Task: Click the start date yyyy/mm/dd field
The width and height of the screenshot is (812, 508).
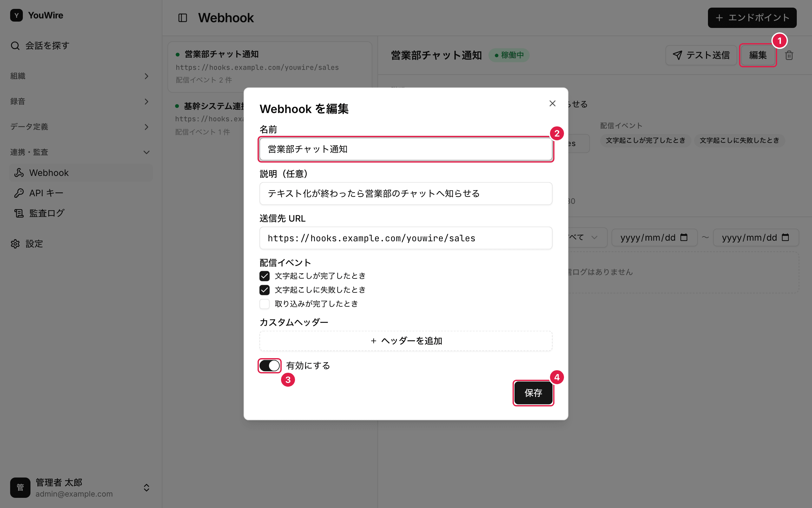Action: coord(654,237)
